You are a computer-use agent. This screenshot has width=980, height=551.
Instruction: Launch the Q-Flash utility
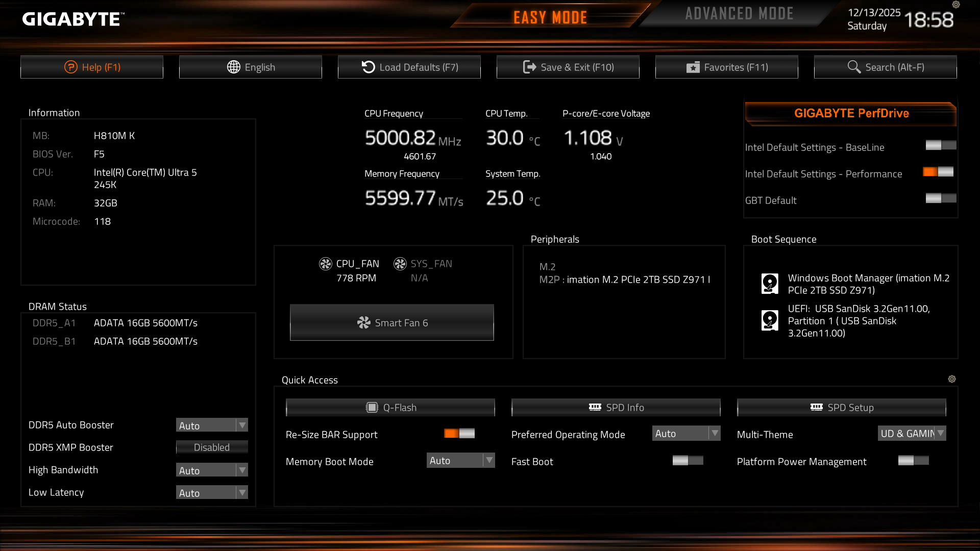point(390,408)
